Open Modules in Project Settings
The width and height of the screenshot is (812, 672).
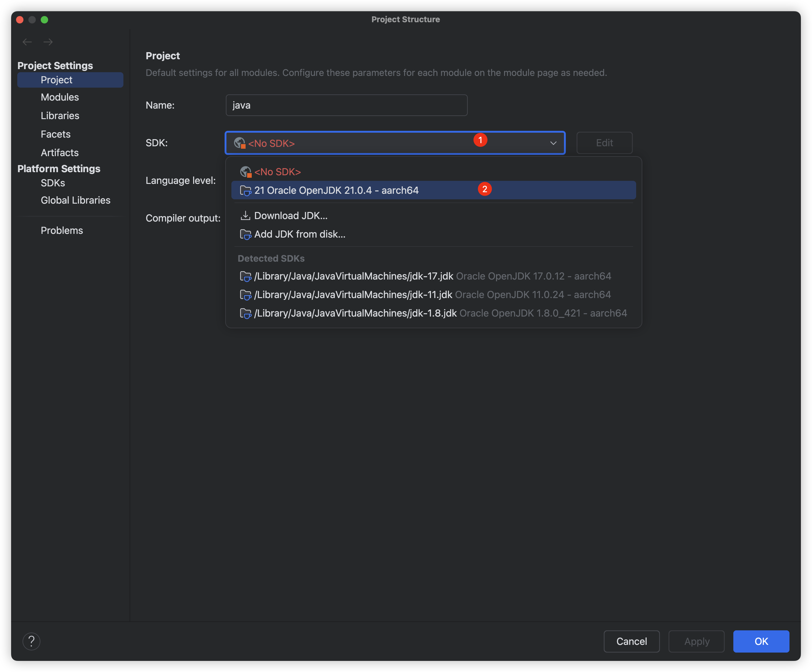[60, 97]
